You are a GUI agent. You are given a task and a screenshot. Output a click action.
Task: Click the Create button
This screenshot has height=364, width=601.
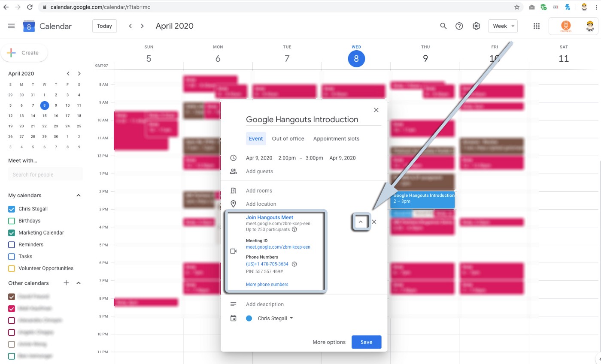pyautogui.click(x=24, y=53)
